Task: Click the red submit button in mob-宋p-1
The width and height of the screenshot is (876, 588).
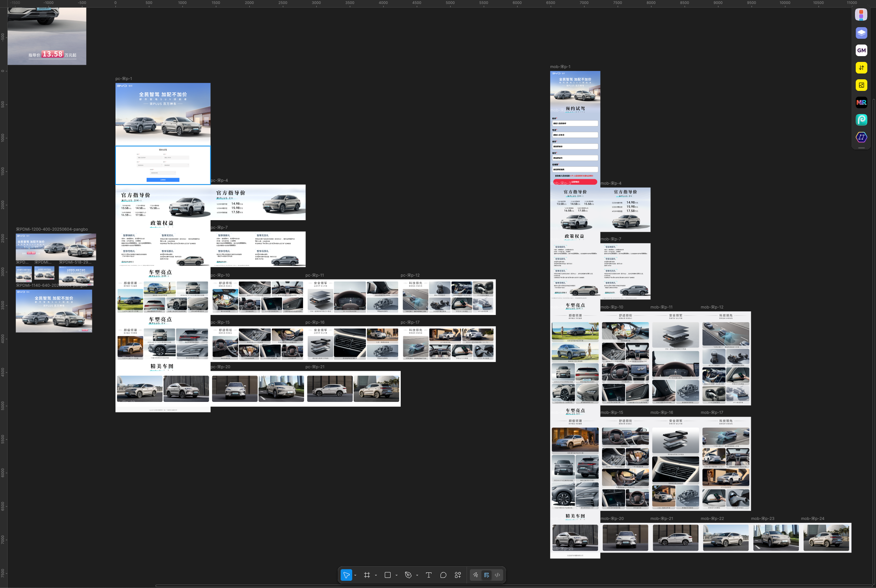Action: pyautogui.click(x=575, y=182)
